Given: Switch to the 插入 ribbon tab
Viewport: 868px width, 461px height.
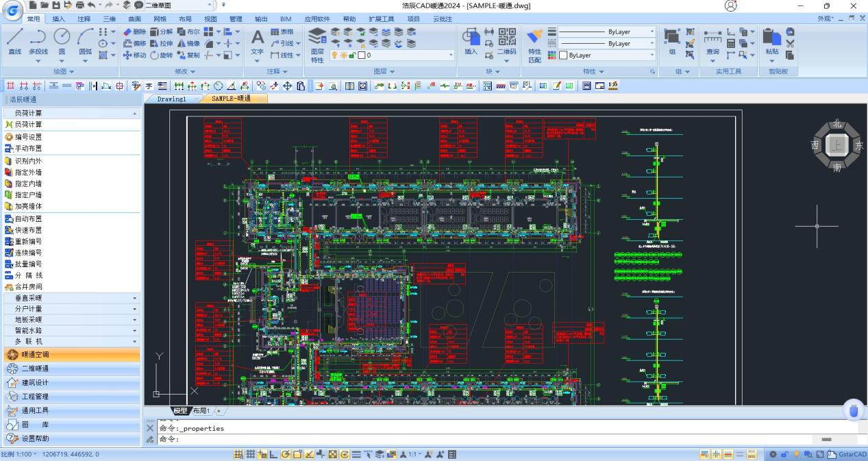Looking at the screenshot, I should 59,19.
